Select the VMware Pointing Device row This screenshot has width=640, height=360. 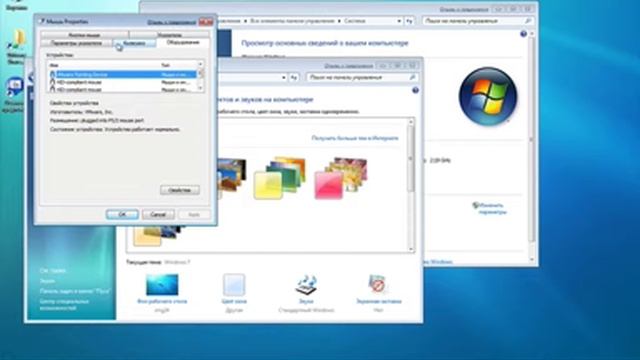click(122, 74)
